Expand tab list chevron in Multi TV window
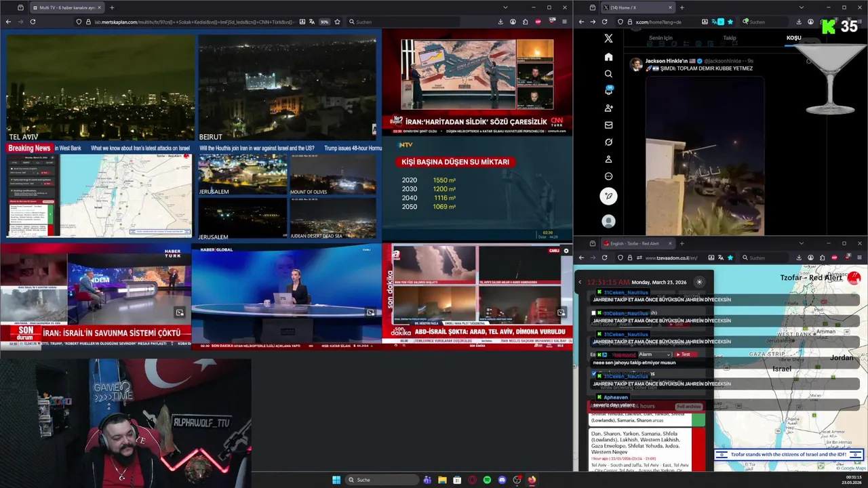Screen dimensions: 868x488 tap(505, 7)
